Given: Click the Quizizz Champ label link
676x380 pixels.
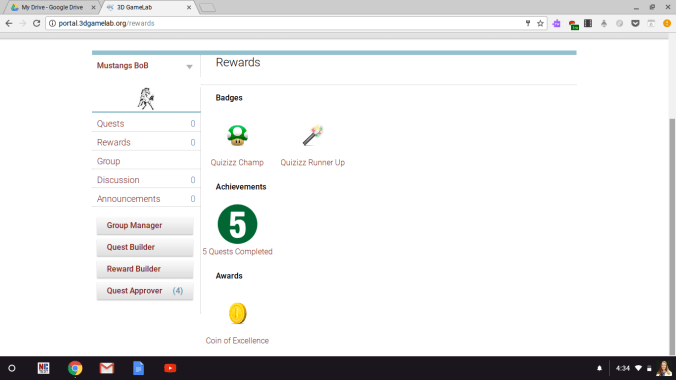Looking at the screenshot, I should coord(237,163).
